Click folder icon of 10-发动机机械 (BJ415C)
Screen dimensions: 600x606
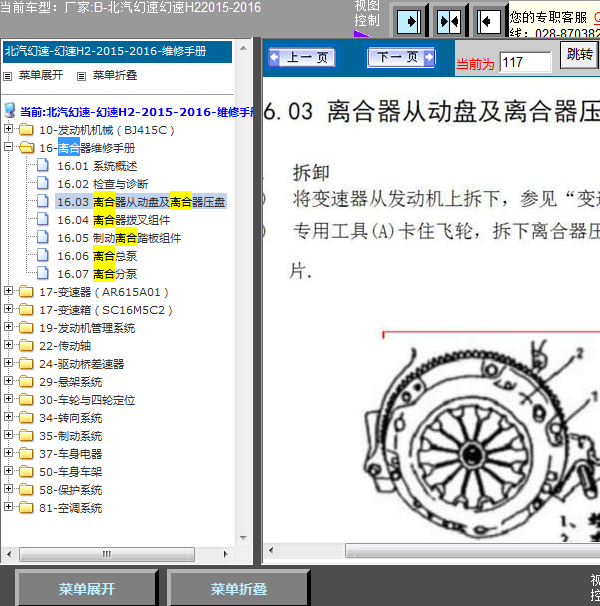[x=26, y=129]
